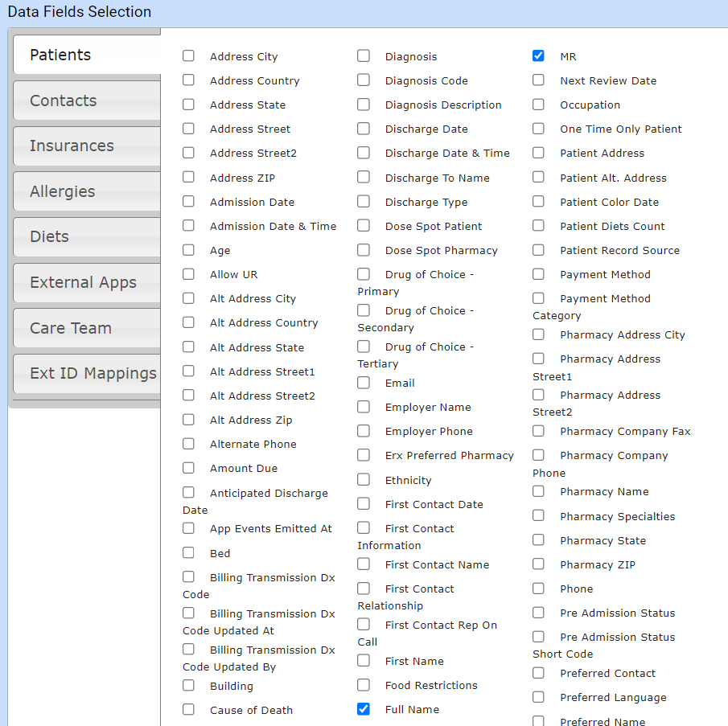Check the Preferred Language checkbox

(538, 696)
